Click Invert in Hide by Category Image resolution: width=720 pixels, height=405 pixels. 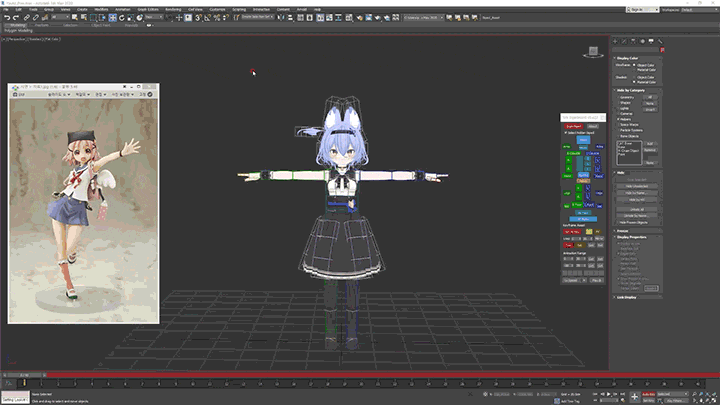point(650,109)
